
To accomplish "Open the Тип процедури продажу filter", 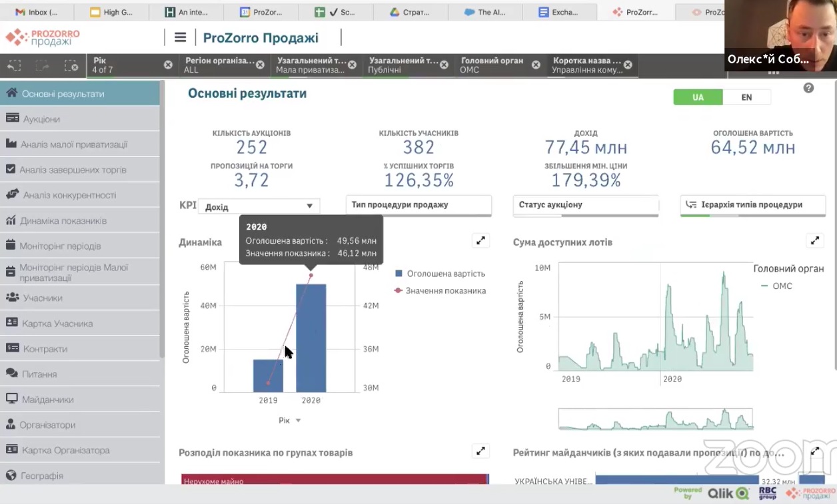I will click(418, 205).
